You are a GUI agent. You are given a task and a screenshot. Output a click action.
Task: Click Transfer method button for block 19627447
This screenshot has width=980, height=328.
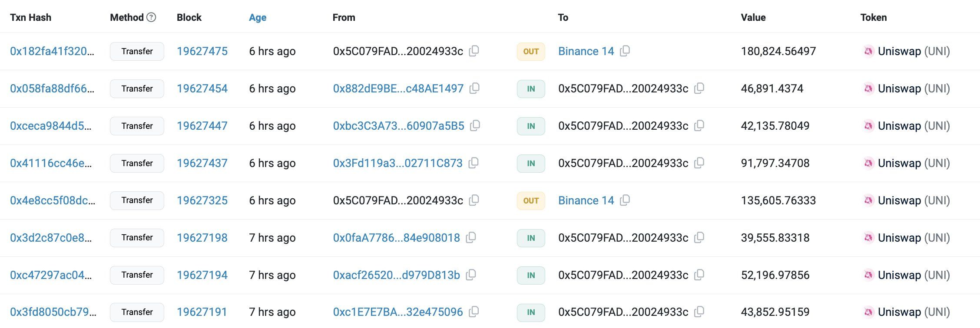[137, 126]
